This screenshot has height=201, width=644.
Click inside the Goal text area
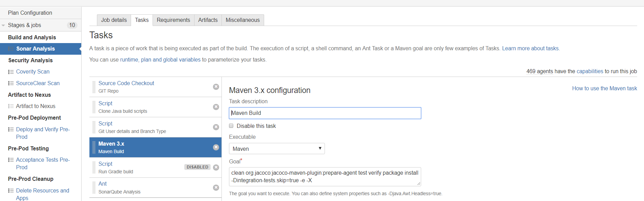[325, 177]
